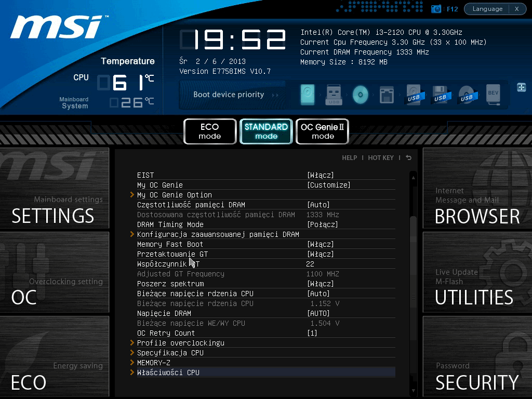Open OC Retry Count [1] dropdown
Screen dimensions: 532x399
(x=312, y=333)
